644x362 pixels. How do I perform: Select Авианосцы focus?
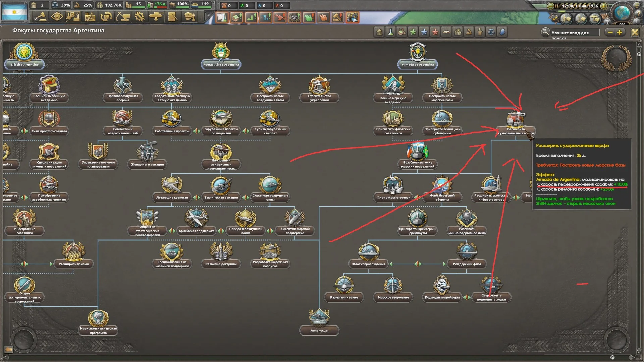pyautogui.click(x=319, y=322)
